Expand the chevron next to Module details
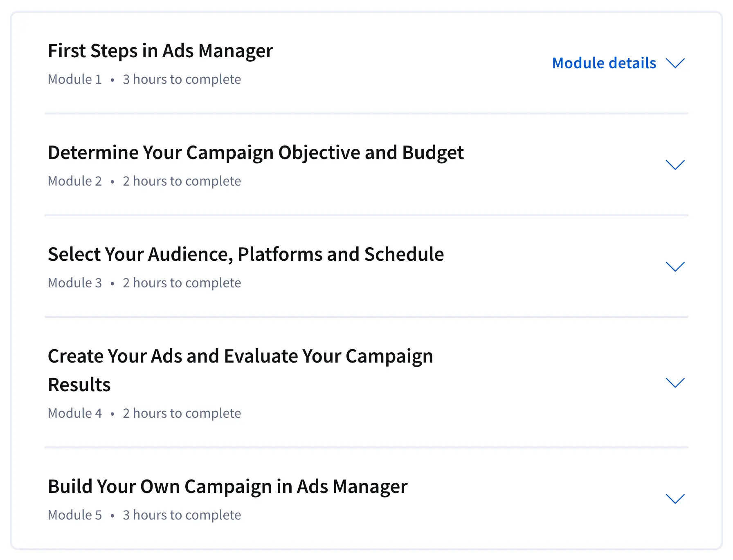Image resolution: width=733 pixels, height=560 pixels. pyautogui.click(x=675, y=63)
